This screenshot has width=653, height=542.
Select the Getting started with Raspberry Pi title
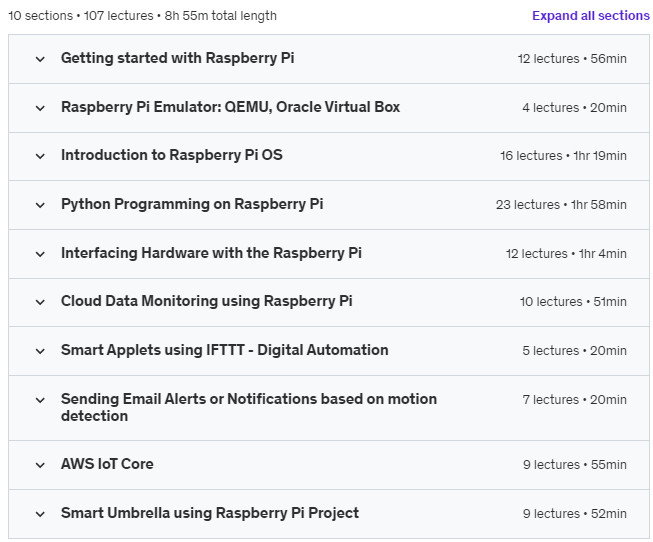177,58
